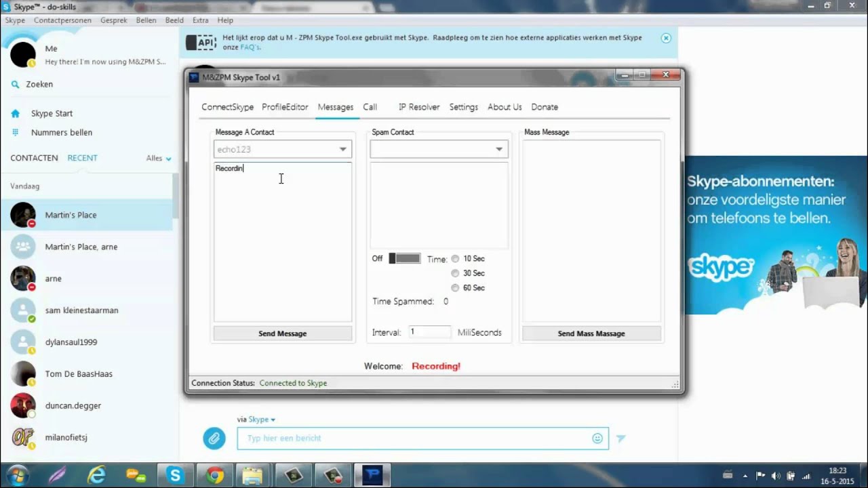Open Nummers bellen dial pad icon

[x=15, y=133]
